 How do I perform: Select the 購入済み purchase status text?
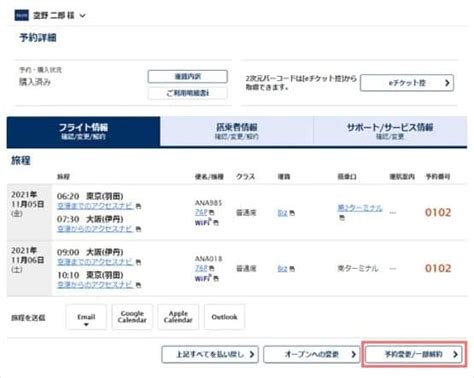pyautogui.click(x=35, y=82)
